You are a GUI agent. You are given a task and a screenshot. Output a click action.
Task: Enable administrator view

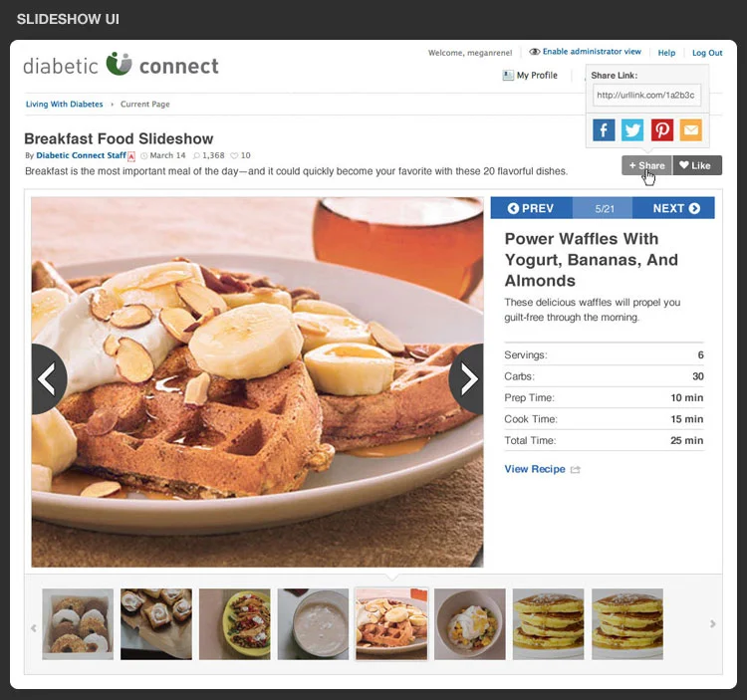coord(586,52)
